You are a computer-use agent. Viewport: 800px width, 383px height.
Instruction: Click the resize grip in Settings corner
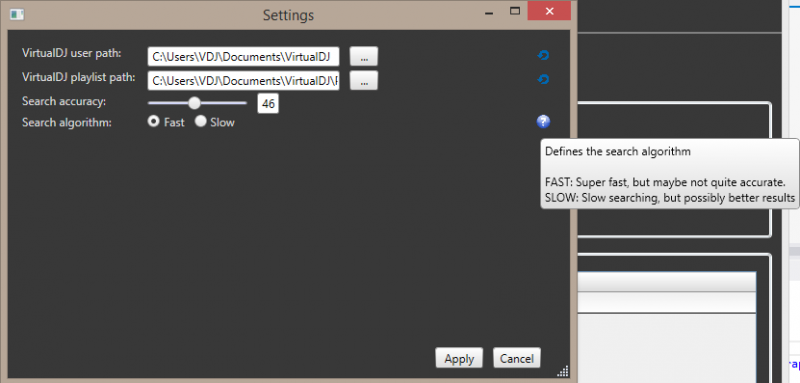tap(562, 371)
